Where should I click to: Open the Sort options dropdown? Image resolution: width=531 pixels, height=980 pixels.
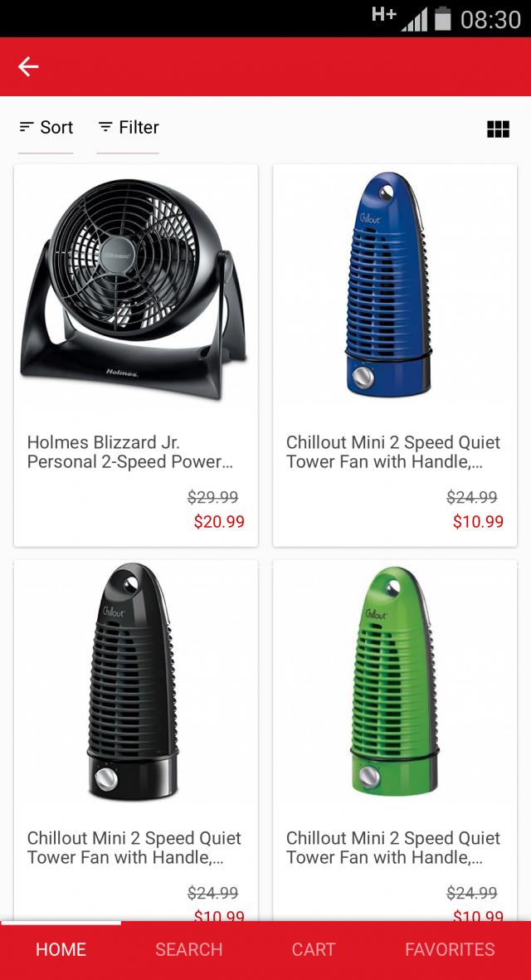(46, 128)
